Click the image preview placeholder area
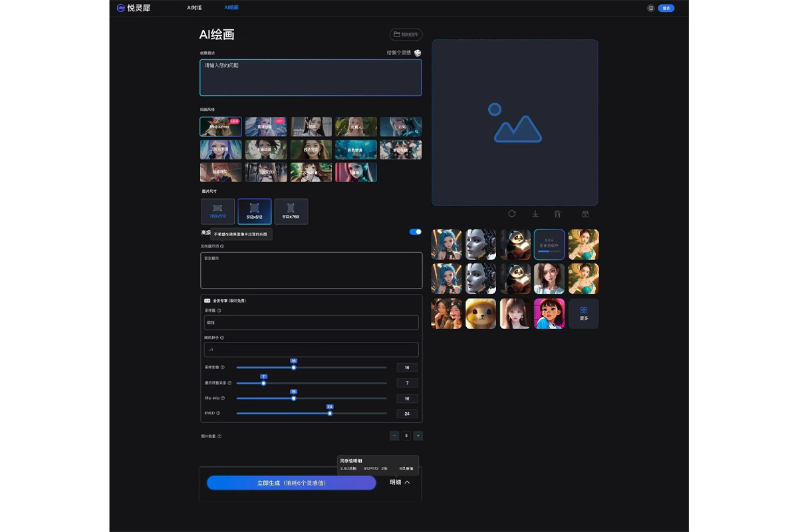The height and width of the screenshot is (532, 798). (x=515, y=122)
